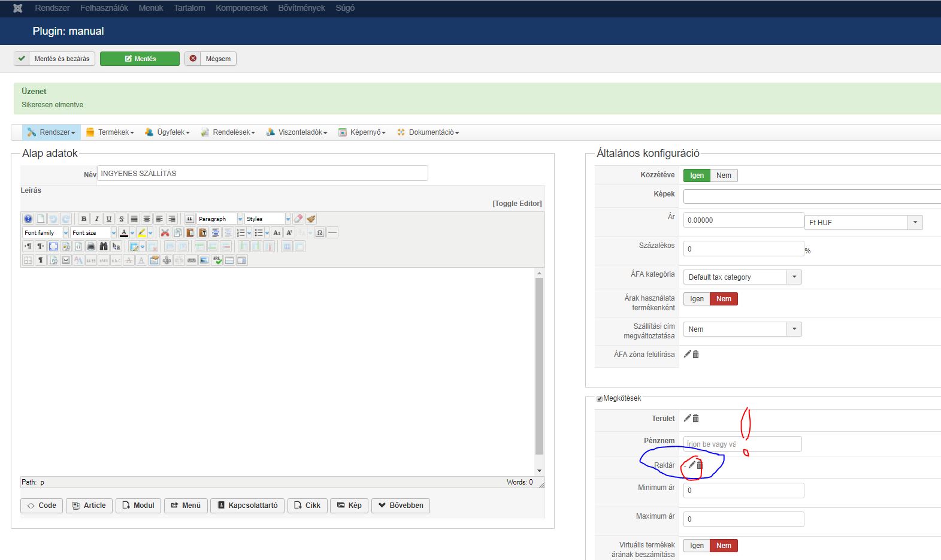The height and width of the screenshot is (560, 941).
Task: Open the Bővítmények top menu
Action: coord(301,8)
